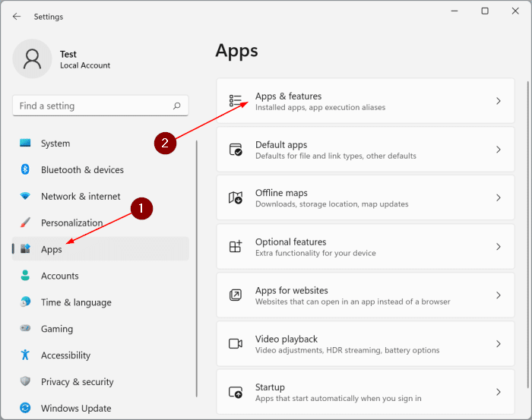The width and height of the screenshot is (532, 420).
Task: Open Optional features page
Action: coord(366,246)
